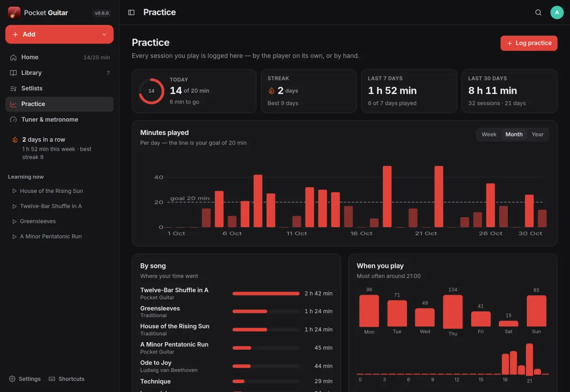Click the Setlists list icon
The width and height of the screenshot is (570, 392).
pyautogui.click(x=13, y=88)
